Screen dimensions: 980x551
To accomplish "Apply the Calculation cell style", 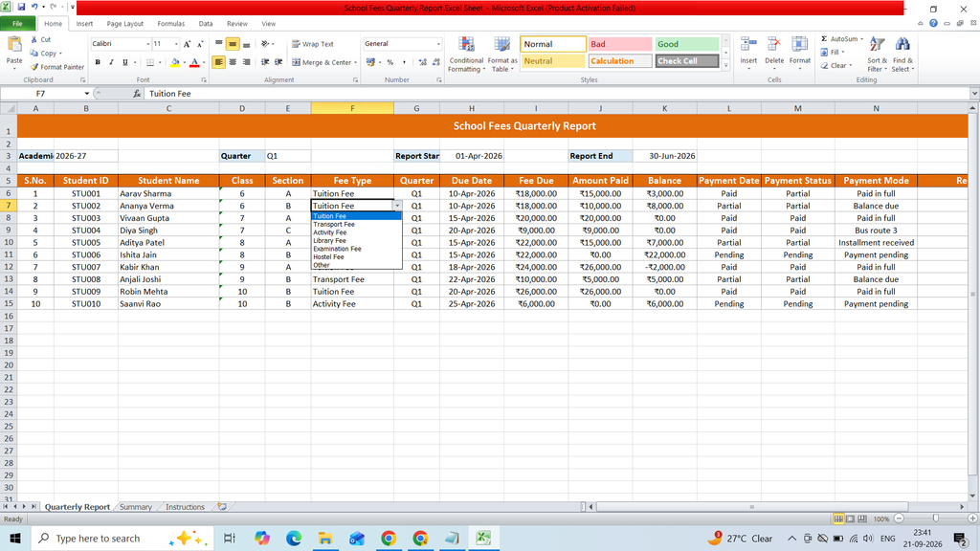I will (619, 61).
